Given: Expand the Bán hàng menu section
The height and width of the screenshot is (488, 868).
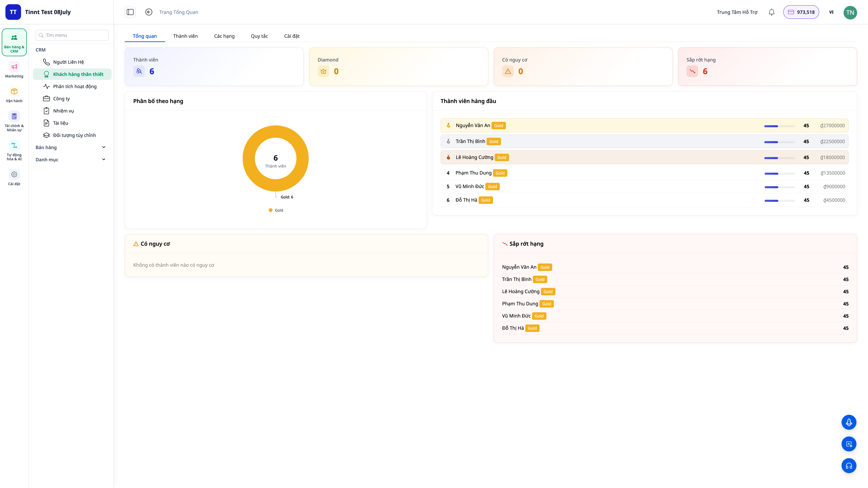Looking at the screenshot, I should point(71,147).
